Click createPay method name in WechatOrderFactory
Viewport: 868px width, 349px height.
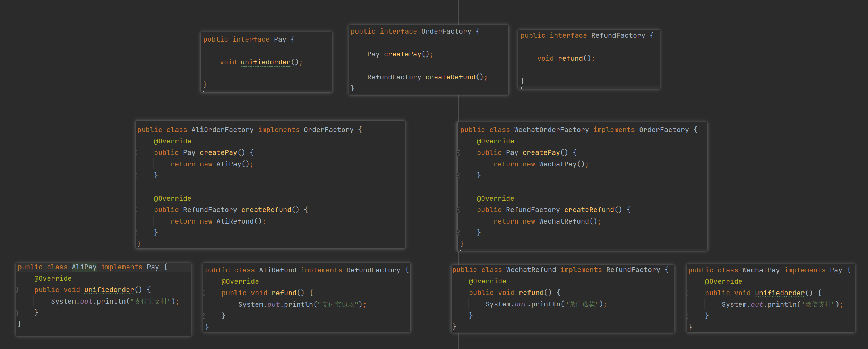(541, 153)
